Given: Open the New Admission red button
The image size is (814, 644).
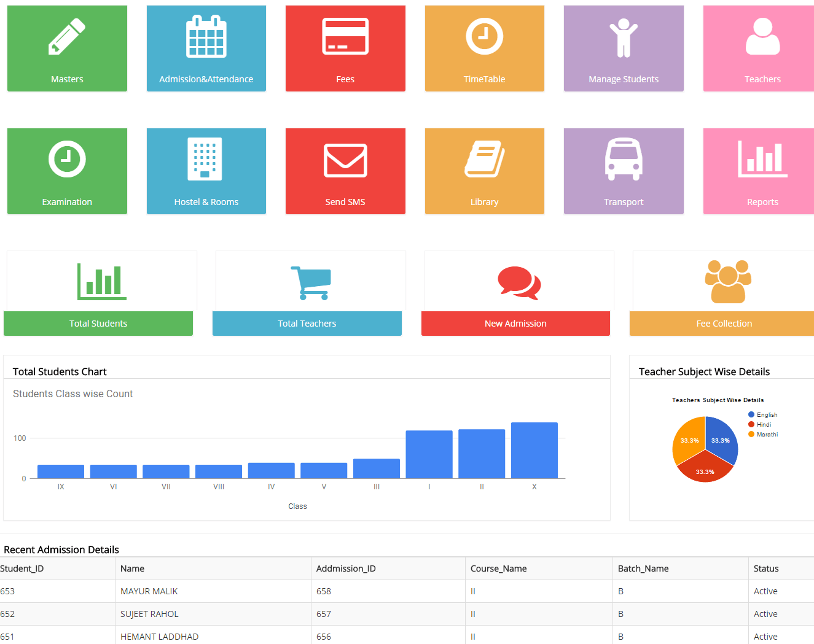Looking at the screenshot, I should (x=515, y=324).
